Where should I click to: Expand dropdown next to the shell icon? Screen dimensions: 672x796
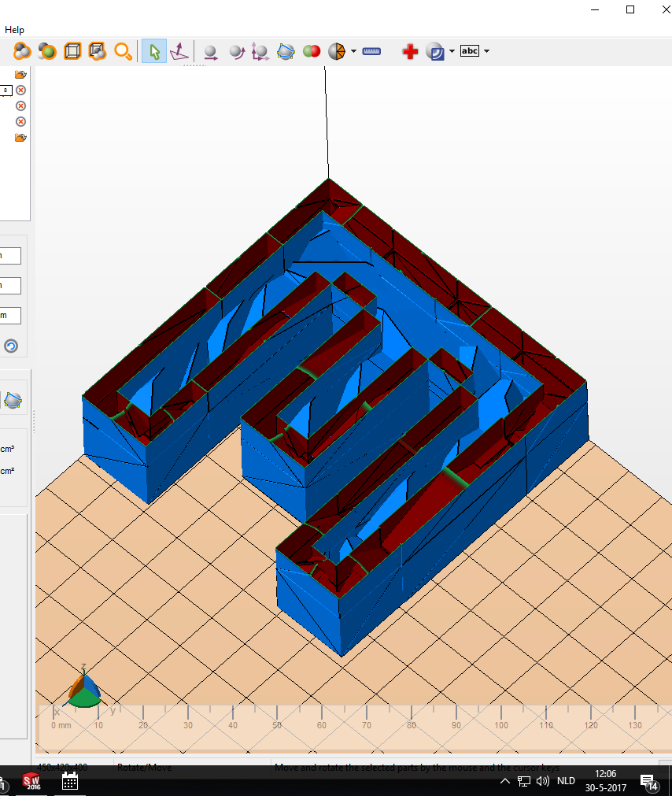coord(452,52)
